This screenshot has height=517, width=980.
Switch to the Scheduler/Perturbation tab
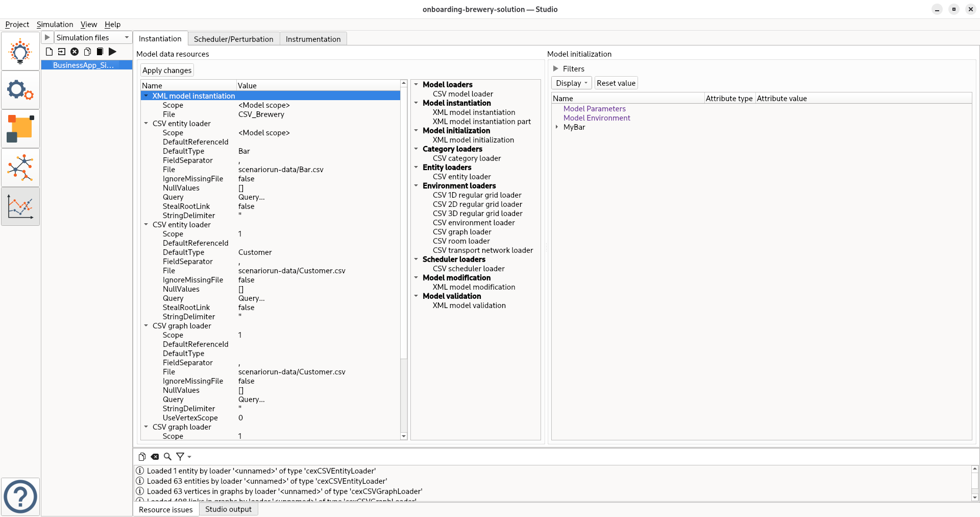coord(233,39)
